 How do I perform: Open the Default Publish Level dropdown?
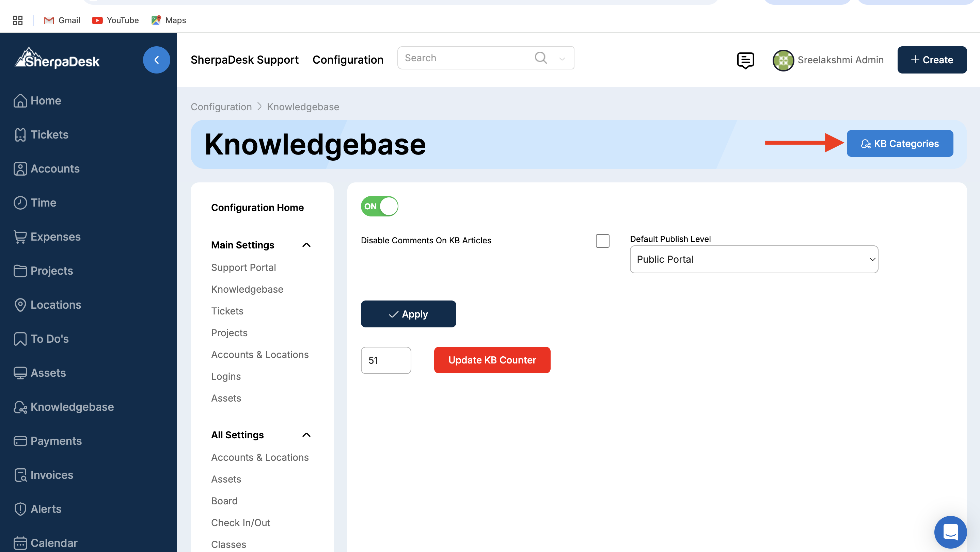point(754,259)
